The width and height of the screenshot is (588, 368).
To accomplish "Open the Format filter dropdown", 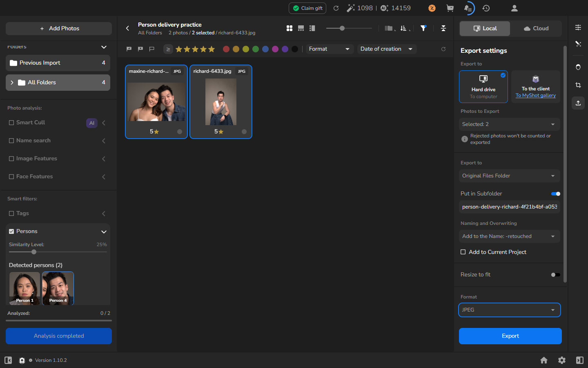I will (330, 49).
